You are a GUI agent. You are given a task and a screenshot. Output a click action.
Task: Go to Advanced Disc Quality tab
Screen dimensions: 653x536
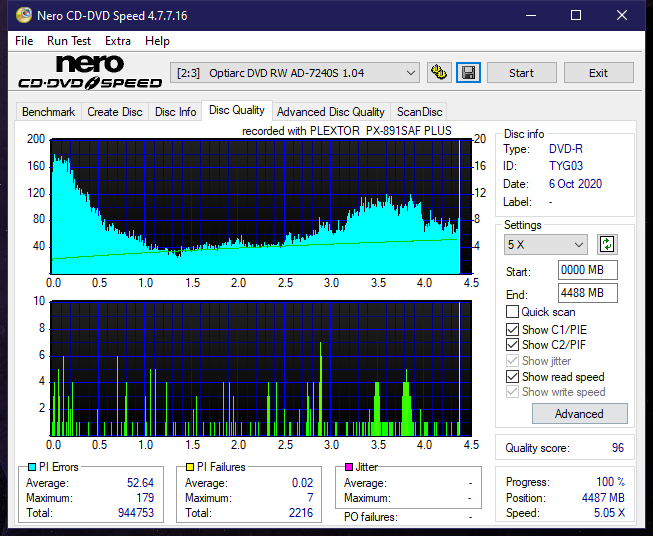click(331, 112)
